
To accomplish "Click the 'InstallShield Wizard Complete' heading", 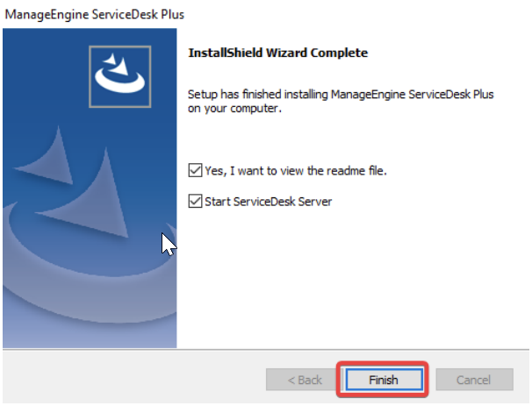I will click(277, 53).
